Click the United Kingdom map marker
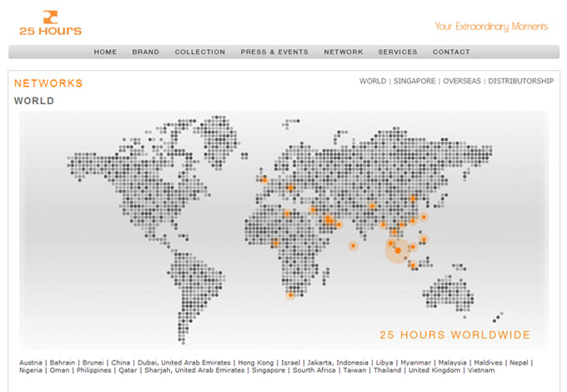The height and width of the screenshot is (392, 567). pyautogui.click(x=263, y=179)
